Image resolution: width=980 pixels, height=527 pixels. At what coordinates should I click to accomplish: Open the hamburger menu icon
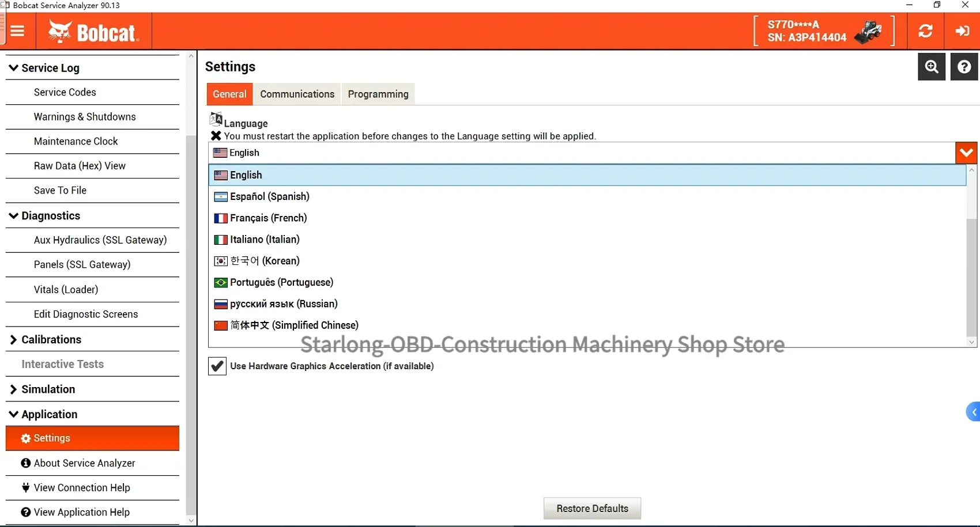17,31
